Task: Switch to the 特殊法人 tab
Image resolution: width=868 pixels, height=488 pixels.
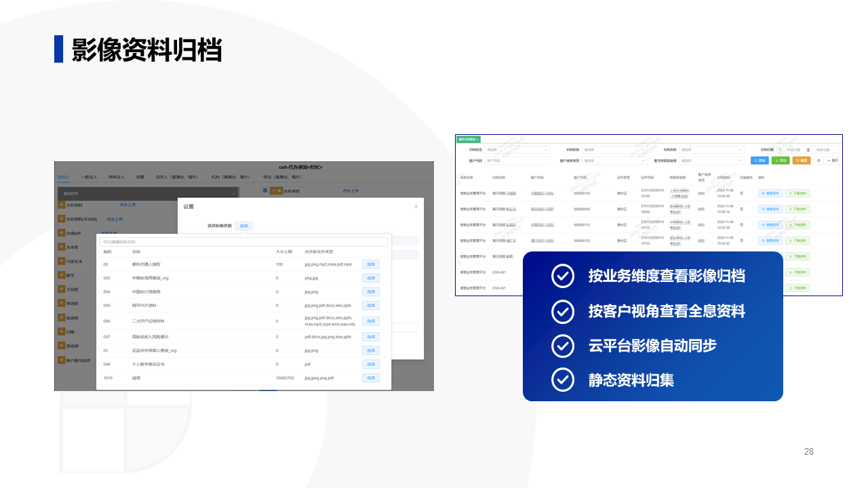Action: [116, 177]
